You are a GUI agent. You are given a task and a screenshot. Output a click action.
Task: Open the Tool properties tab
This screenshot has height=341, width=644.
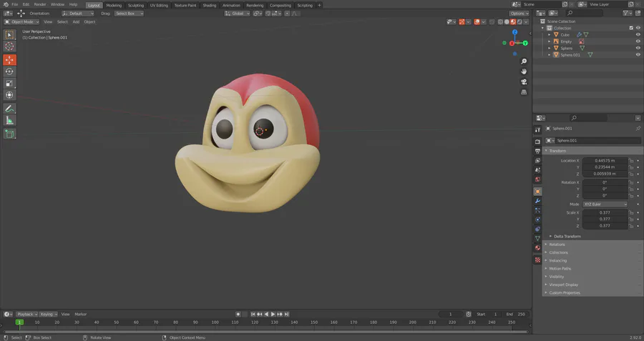pos(537,129)
